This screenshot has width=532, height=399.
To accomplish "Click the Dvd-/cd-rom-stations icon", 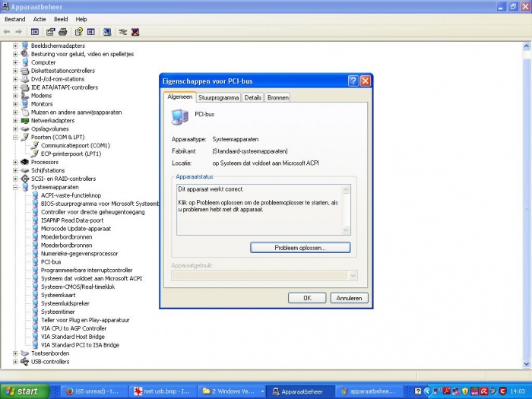I will [x=25, y=79].
